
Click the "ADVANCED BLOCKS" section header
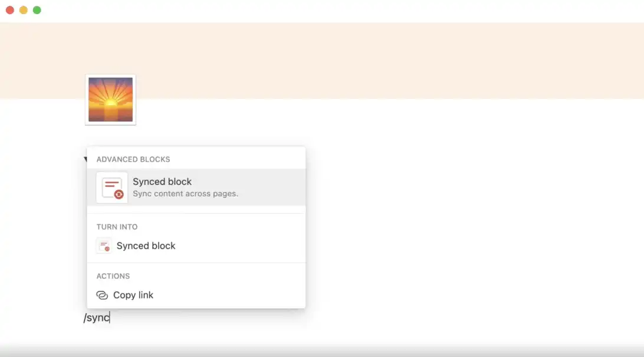(133, 159)
